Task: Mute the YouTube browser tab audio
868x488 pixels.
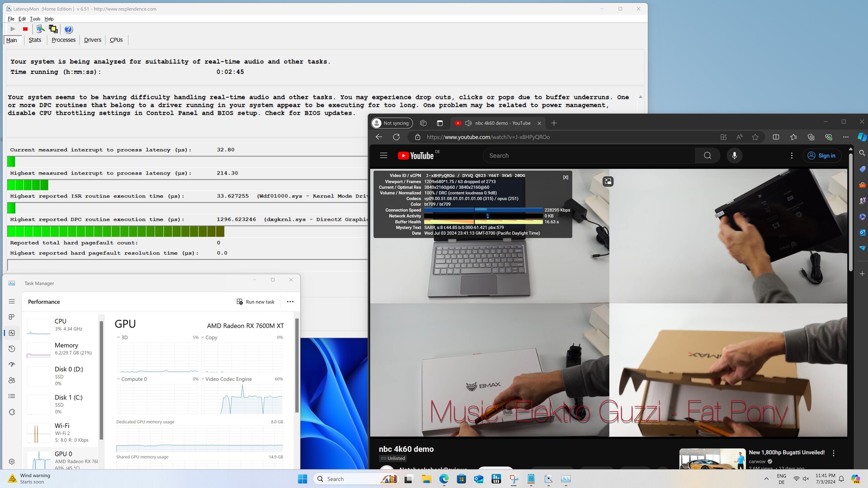Action: tap(468, 123)
